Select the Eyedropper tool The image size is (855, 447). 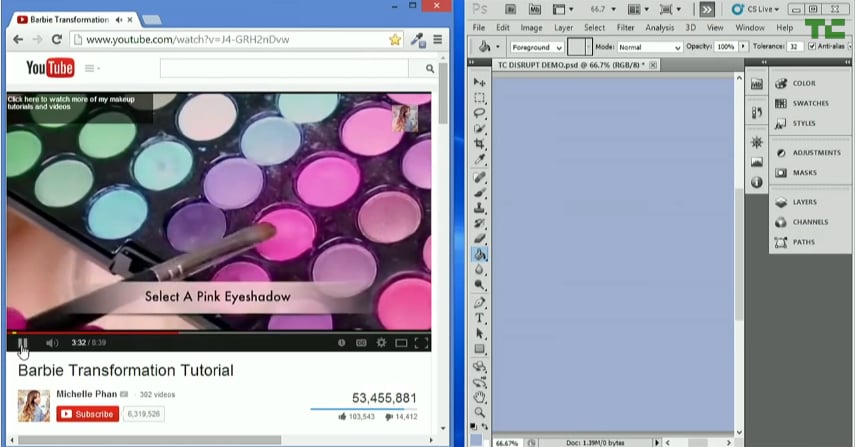479,159
